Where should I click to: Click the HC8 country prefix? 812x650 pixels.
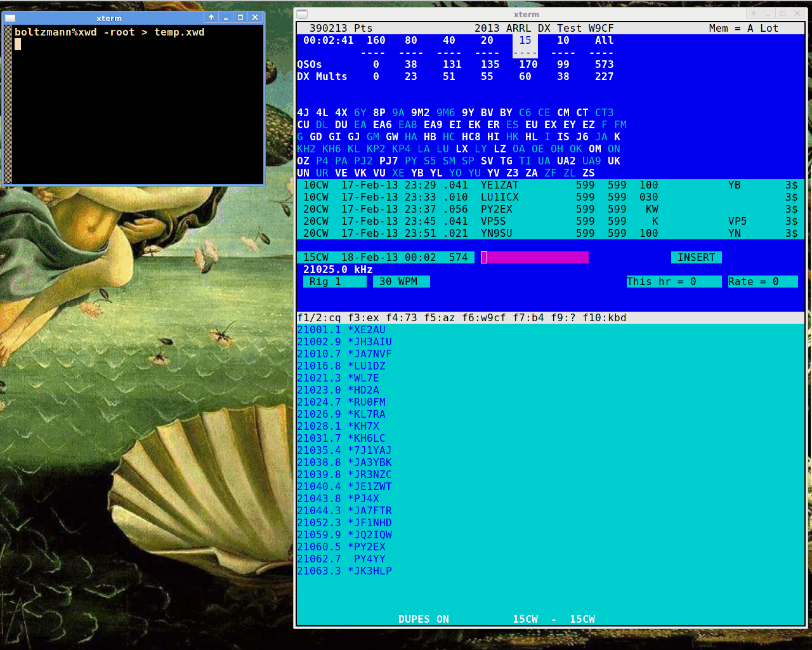tap(471, 137)
